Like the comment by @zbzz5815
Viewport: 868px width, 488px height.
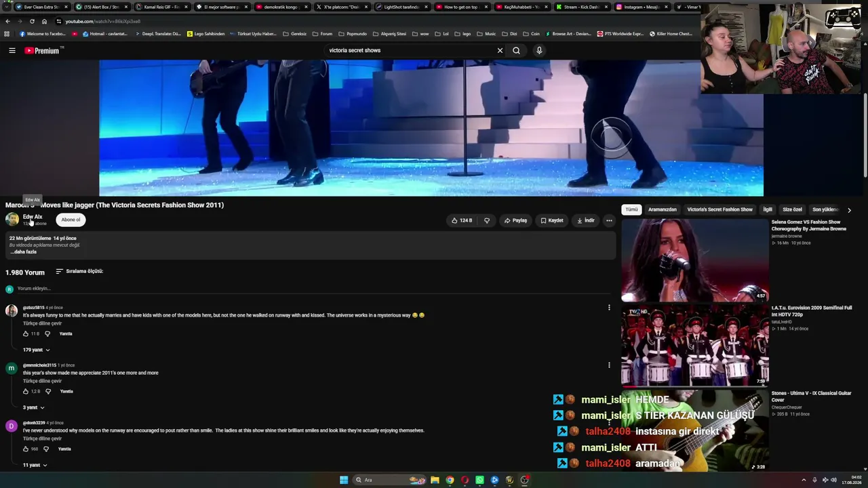click(26, 333)
